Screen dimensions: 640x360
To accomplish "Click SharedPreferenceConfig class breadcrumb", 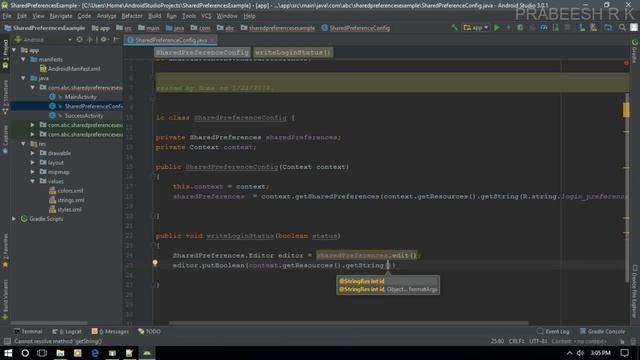I will coord(202,52).
